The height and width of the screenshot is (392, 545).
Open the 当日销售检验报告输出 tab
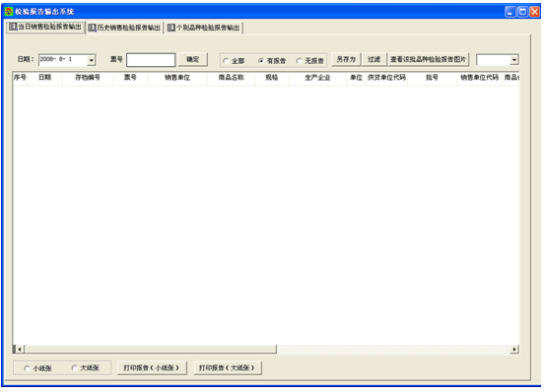45,27
